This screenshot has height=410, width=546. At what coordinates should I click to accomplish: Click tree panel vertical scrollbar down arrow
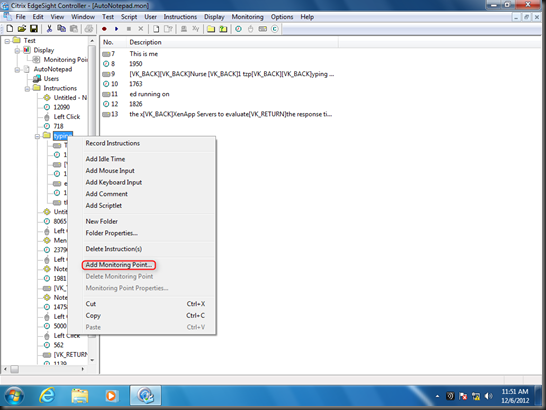92,360
